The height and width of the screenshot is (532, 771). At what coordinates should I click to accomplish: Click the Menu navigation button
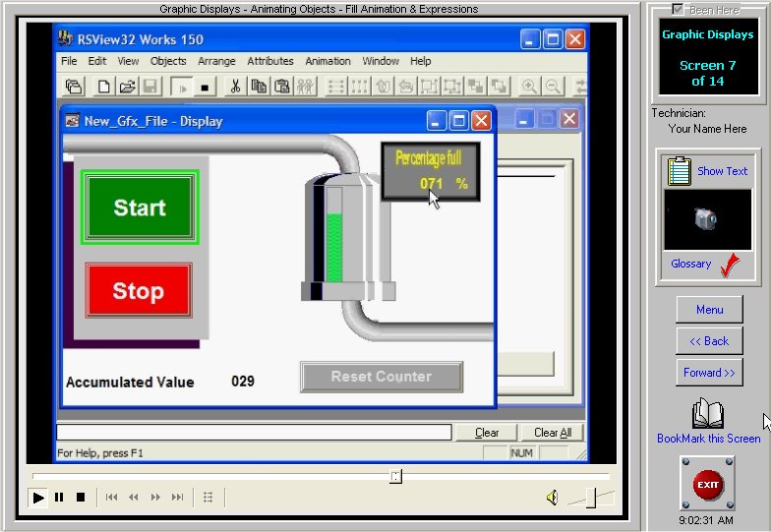[x=709, y=309]
